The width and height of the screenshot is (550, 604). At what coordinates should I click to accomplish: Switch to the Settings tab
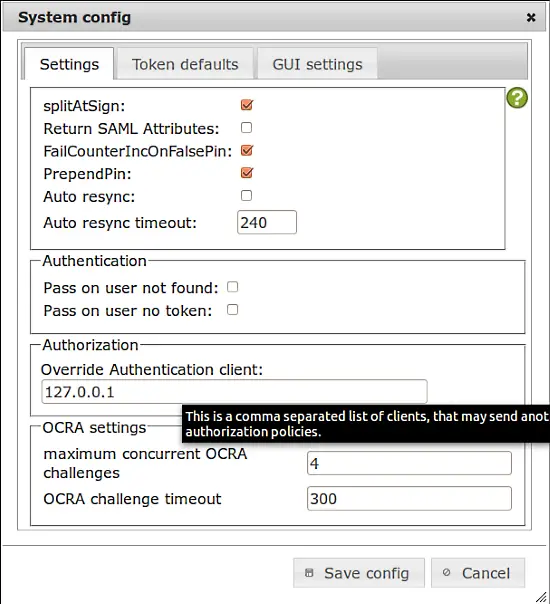pyautogui.click(x=69, y=64)
